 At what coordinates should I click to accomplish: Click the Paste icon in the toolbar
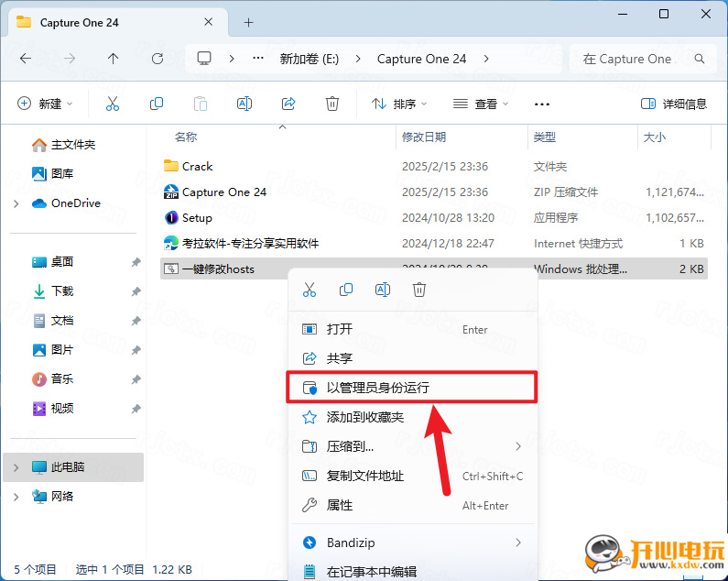201,104
